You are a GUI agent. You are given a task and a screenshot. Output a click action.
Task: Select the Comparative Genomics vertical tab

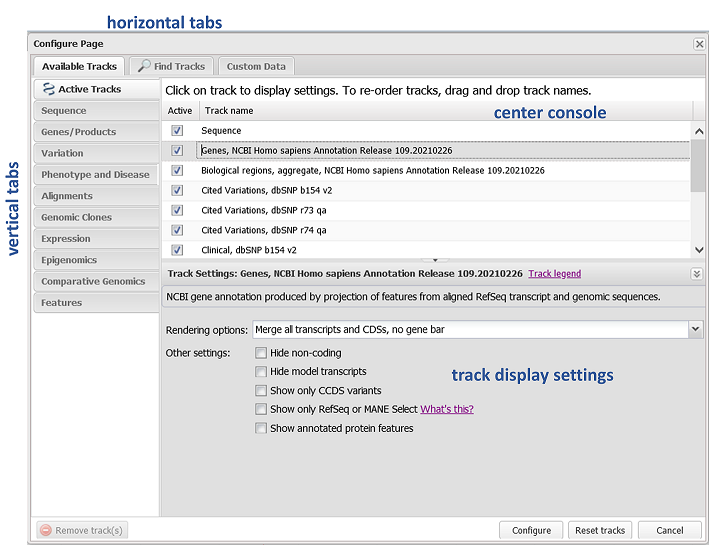point(96,282)
